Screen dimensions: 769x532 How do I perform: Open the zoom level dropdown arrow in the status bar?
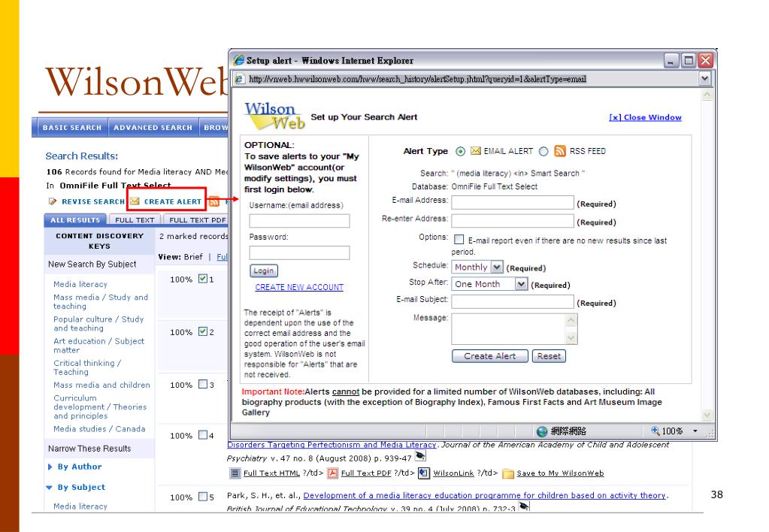[695, 431]
